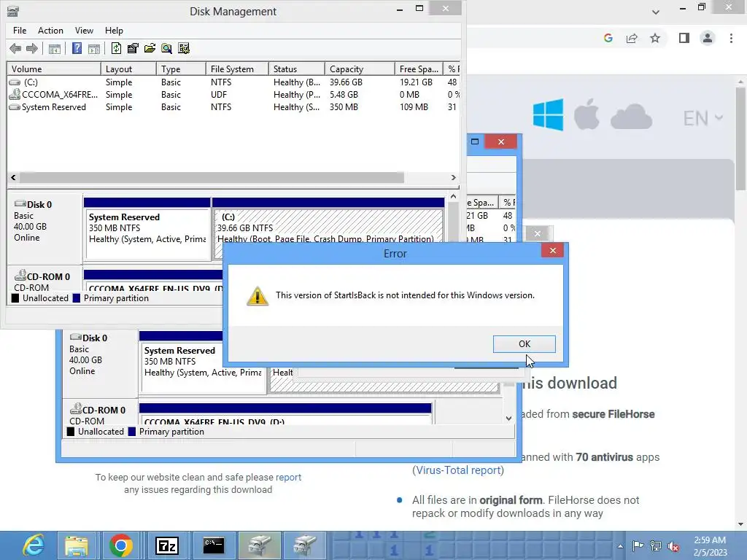Click the Disk settings toolbar icon

click(x=183, y=48)
